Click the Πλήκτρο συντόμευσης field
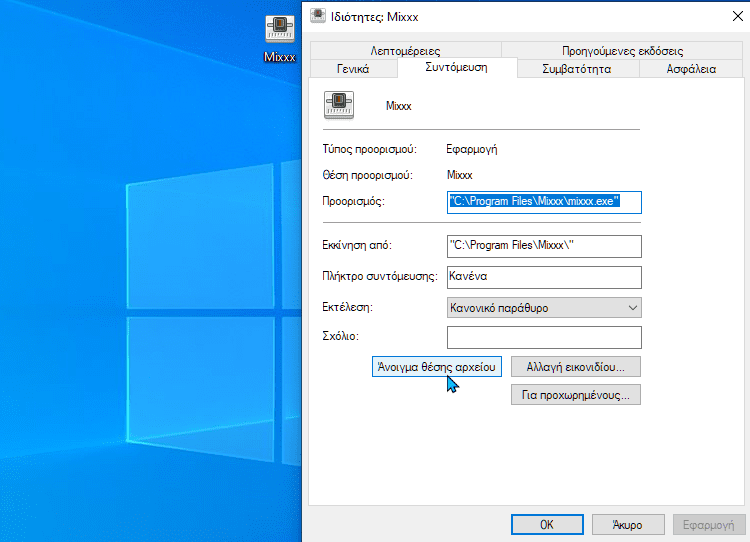The width and height of the screenshot is (750, 542). click(544, 277)
